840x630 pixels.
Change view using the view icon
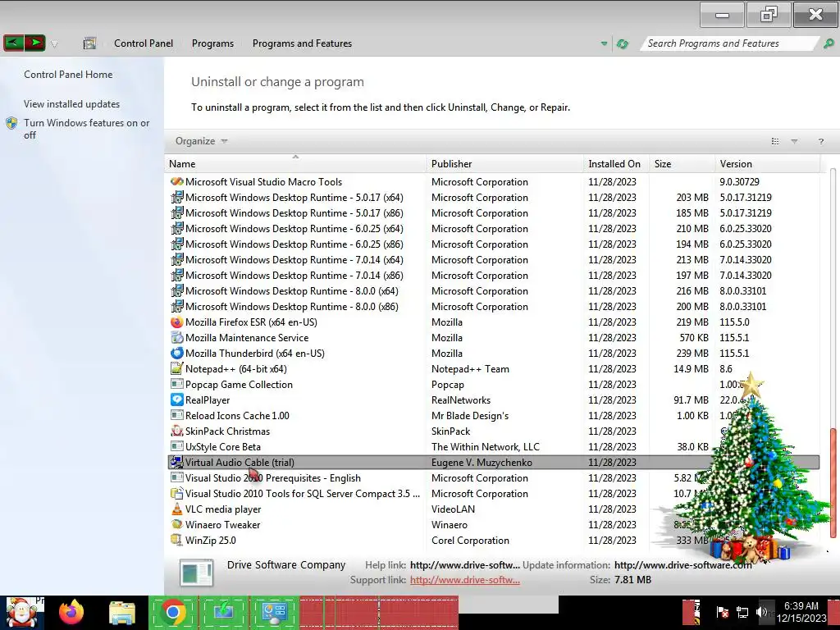pos(774,141)
